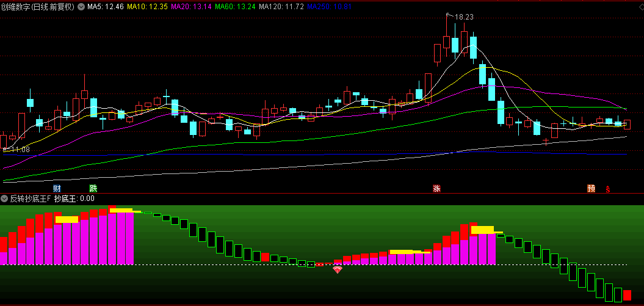Expand the 反转抄底王F indicator dropdown arrow
Screen dimensions: 644x306
click(x=4, y=199)
